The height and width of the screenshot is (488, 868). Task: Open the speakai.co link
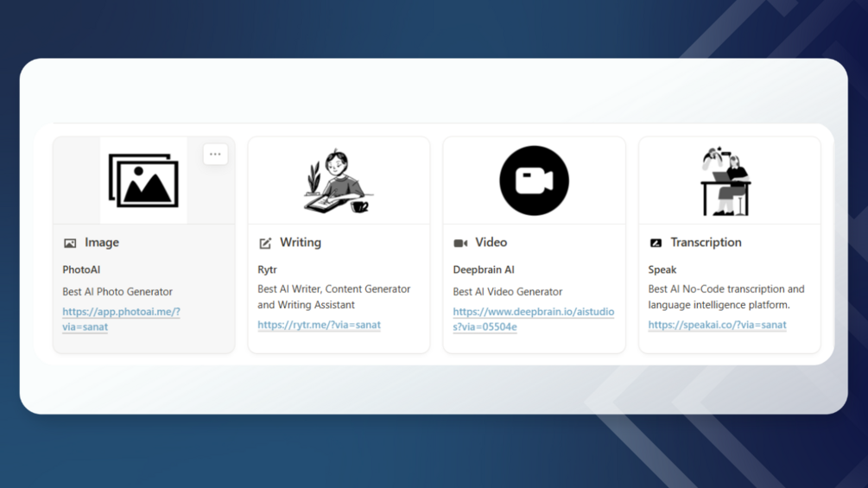717,325
